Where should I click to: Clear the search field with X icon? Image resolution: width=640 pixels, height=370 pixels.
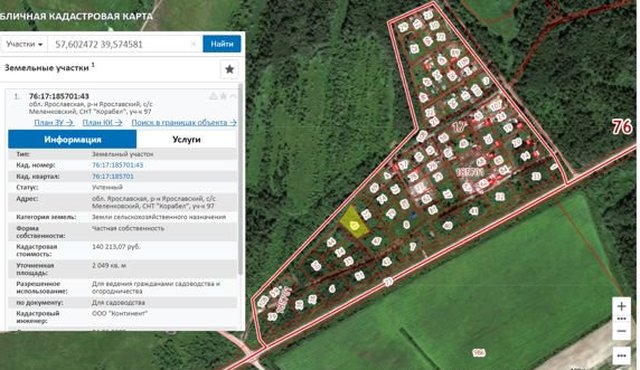(x=193, y=44)
